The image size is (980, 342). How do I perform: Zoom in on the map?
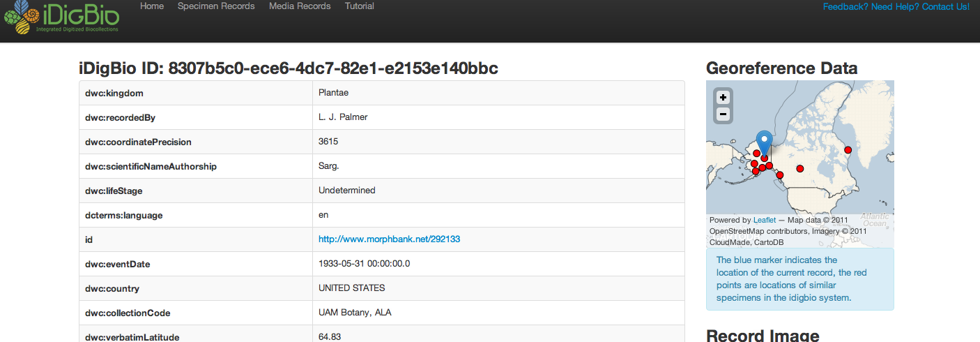tap(723, 98)
